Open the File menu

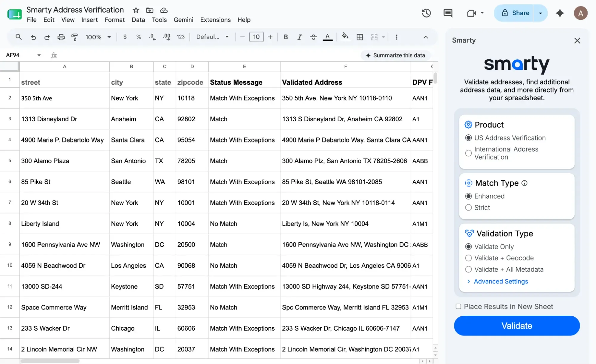pos(32,20)
